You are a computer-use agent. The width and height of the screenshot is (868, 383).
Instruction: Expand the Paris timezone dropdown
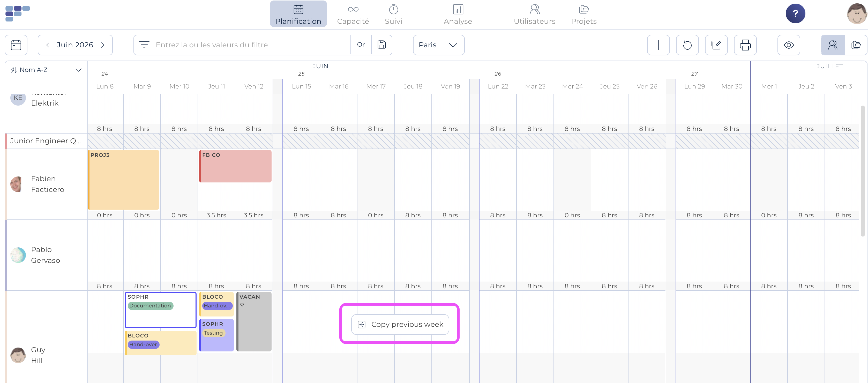[x=438, y=45]
